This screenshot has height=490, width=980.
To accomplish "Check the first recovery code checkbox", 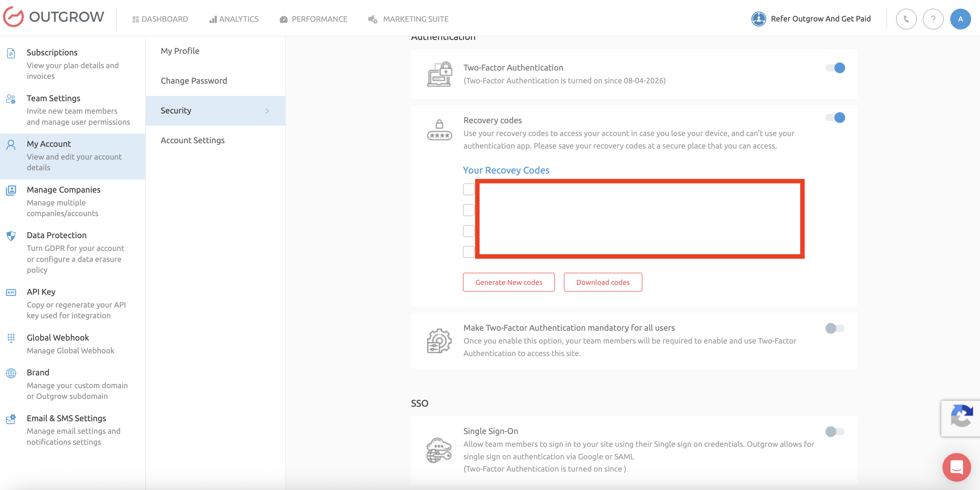I will coord(468,189).
